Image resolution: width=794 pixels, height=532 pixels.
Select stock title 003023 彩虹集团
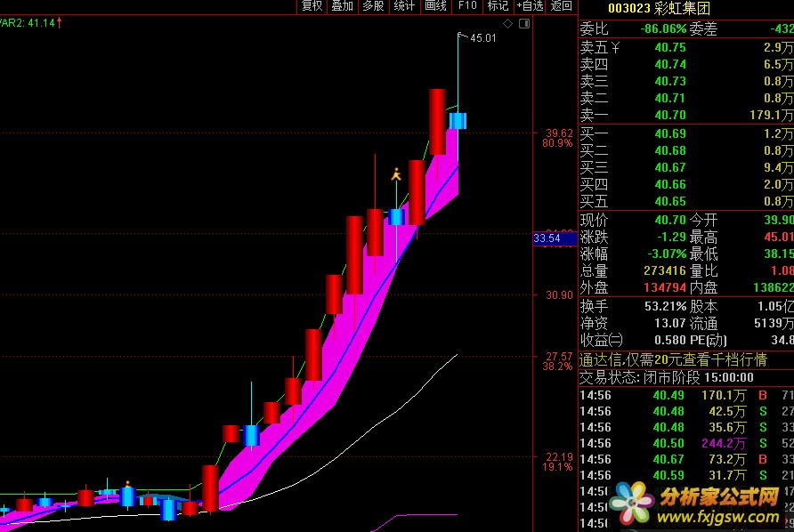pos(659,8)
